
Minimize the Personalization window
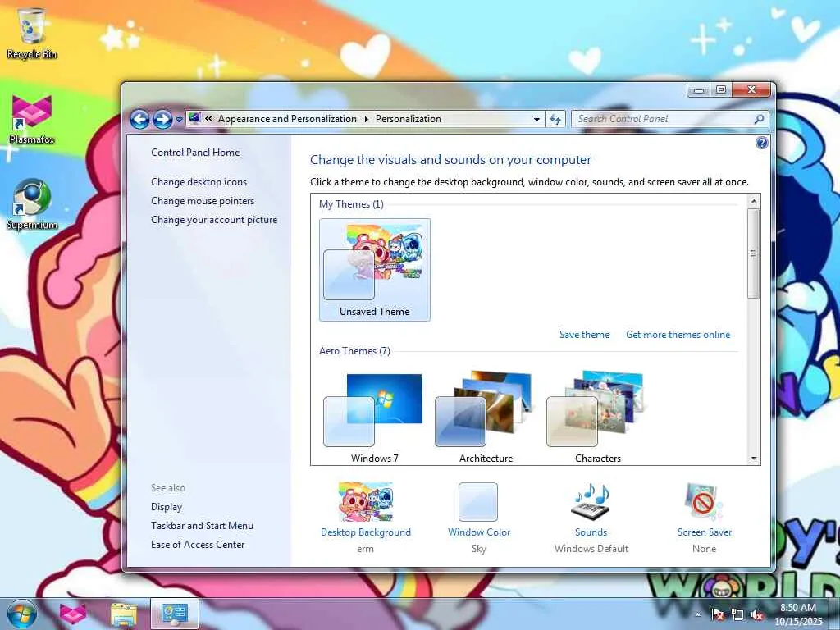coord(699,89)
